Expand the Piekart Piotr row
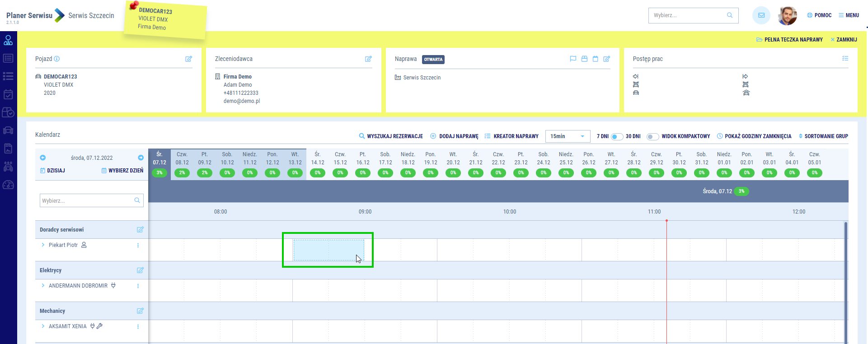This screenshot has height=344, width=868. click(43, 245)
